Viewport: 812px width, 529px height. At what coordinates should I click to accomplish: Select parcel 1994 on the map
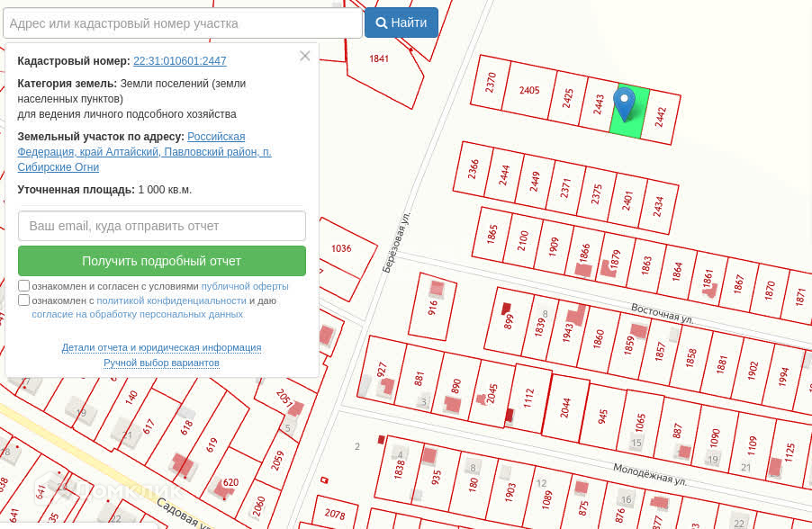tap(783, 377)
